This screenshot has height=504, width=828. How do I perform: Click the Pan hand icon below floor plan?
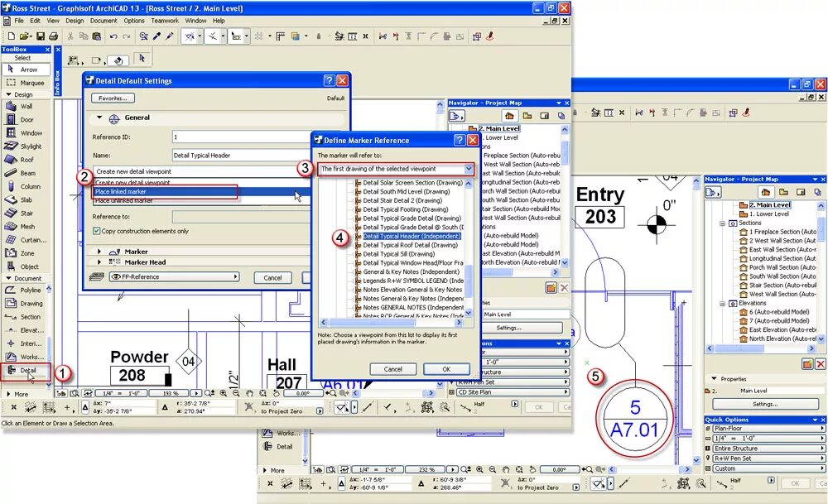(x=249, y=393)
